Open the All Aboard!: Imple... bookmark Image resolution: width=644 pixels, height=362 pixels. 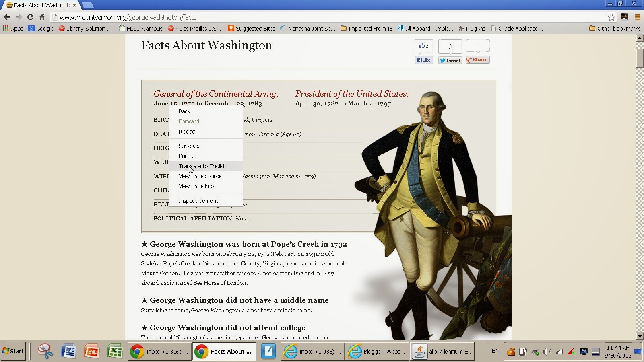click(x=425, y=29)
